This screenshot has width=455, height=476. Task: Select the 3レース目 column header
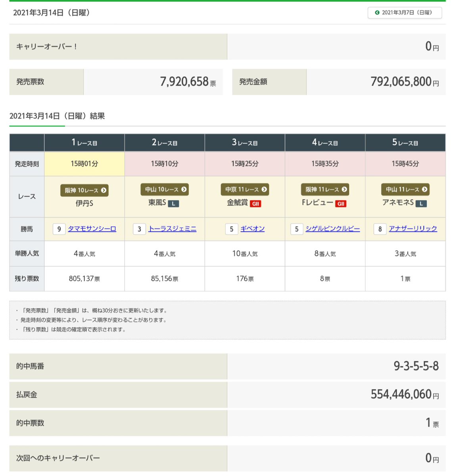(245, 142)
